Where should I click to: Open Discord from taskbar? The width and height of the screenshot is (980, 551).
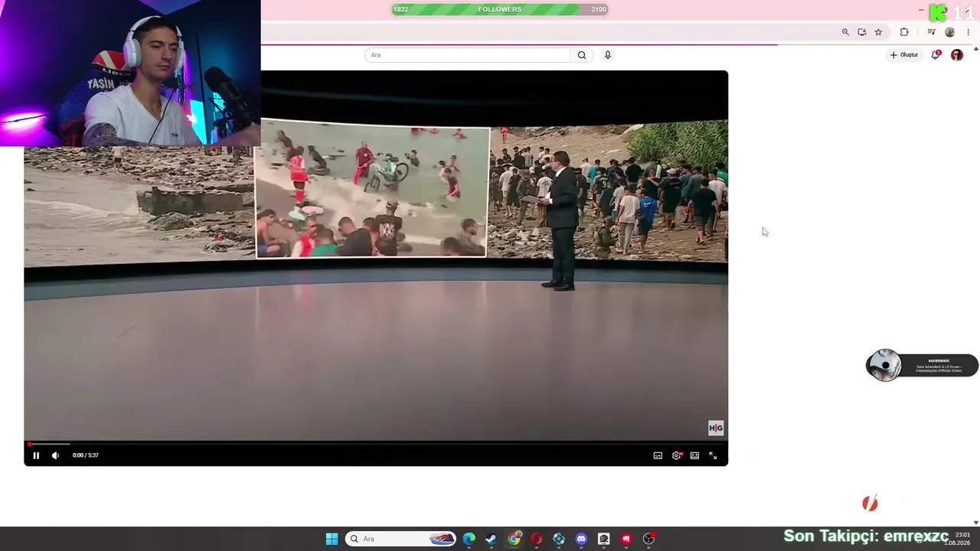(581, 539)
